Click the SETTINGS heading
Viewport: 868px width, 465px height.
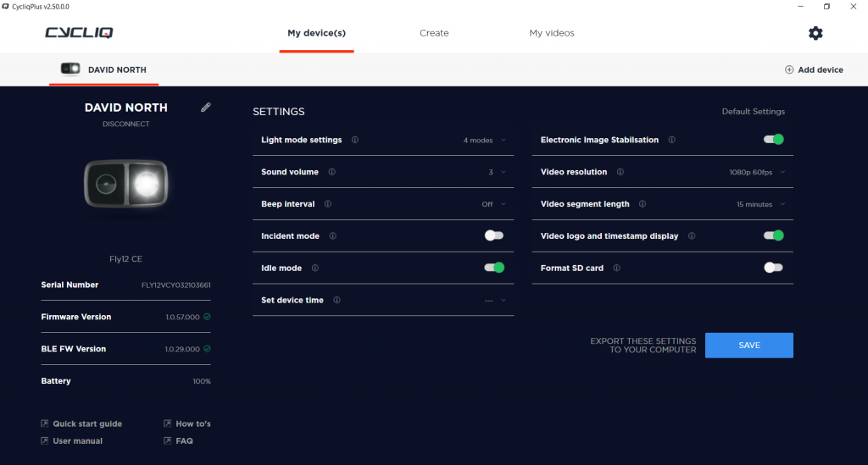pyautogui.click(x=278, y=112)
